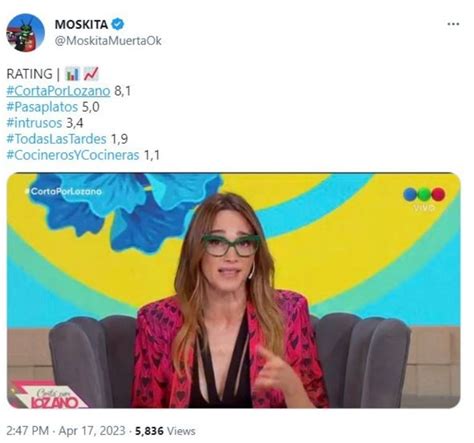Click the bar chart emoji
474x443 pixels.
coord(72,74)
